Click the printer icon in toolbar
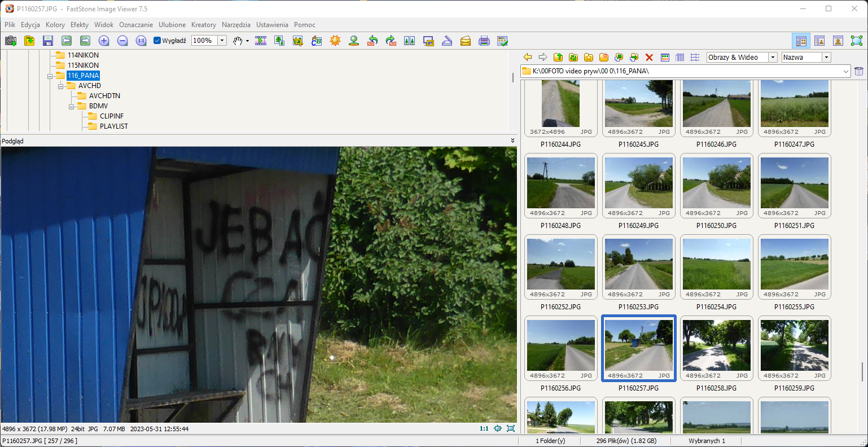The width and height of the screenshot is (868, 447). coord(484,41)
